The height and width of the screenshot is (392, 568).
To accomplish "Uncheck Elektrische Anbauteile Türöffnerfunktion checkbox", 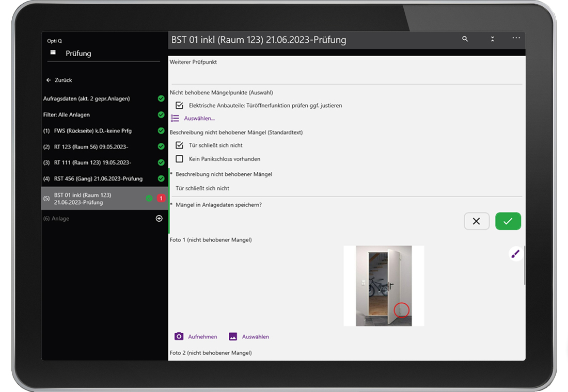I will coord(180,105).
